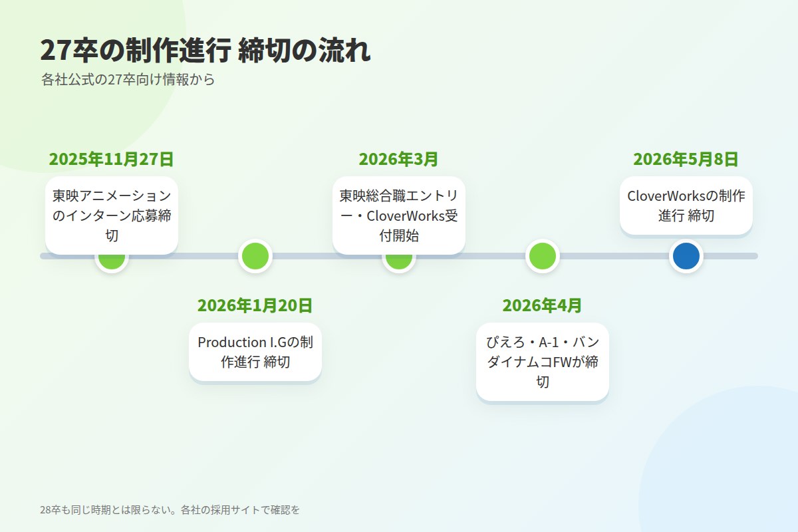Click the blue marker for 2026年5月8日
The width and height of the screenshot is (798, 532).
point(686,256)
